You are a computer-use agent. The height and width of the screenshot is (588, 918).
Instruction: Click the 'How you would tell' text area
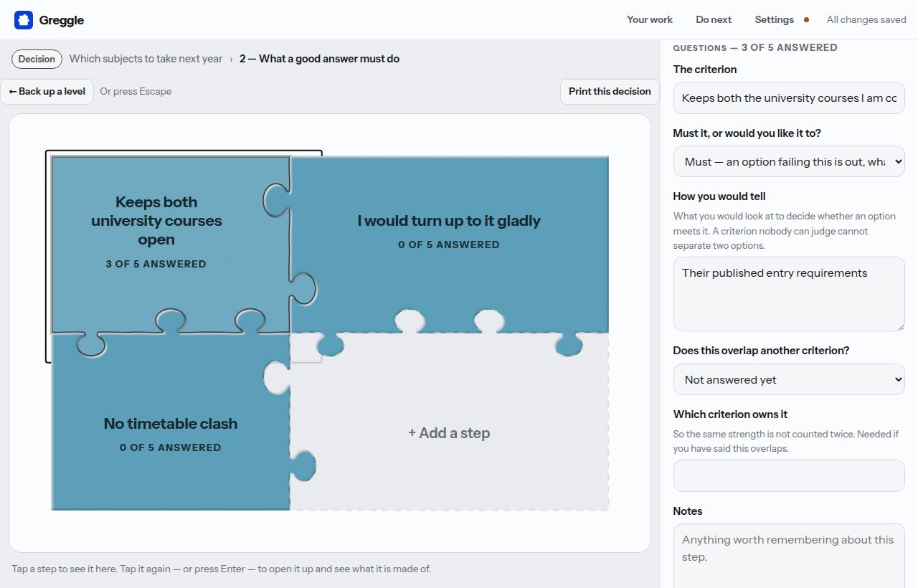coord(789,294)
